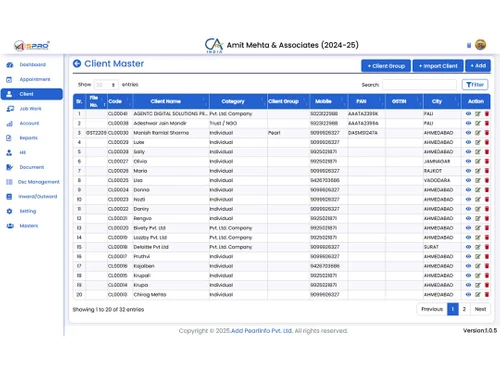The width and height of the screenshot is (500, 375).
Task: Go to Job Work in sidebar
Action: pyautogui.click(x=32, y=109)
